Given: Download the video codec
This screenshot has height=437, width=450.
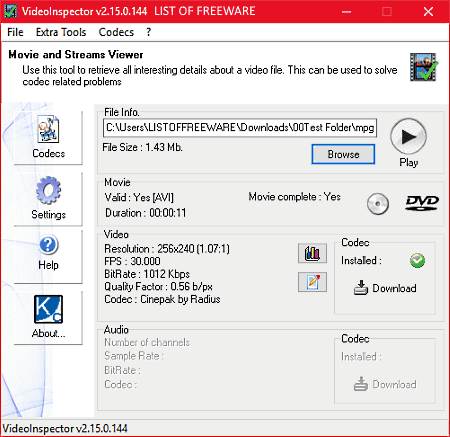Looking at the screenshot, I should pos(385,288).
